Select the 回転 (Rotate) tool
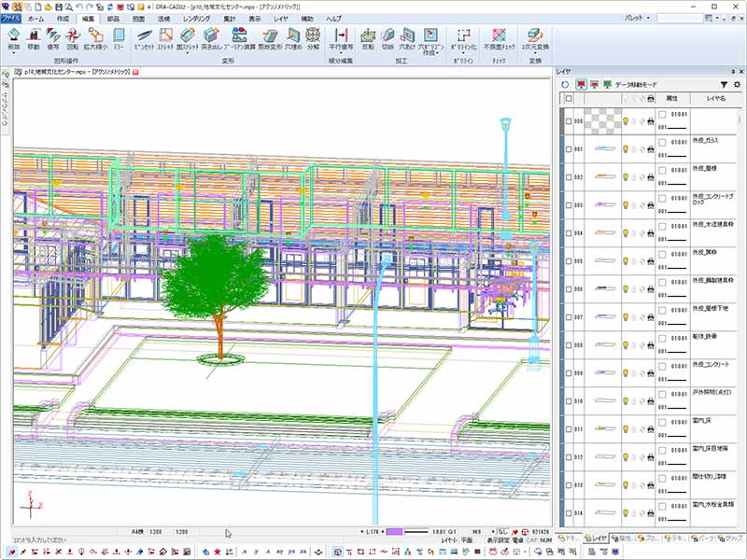 pos(73,35)
